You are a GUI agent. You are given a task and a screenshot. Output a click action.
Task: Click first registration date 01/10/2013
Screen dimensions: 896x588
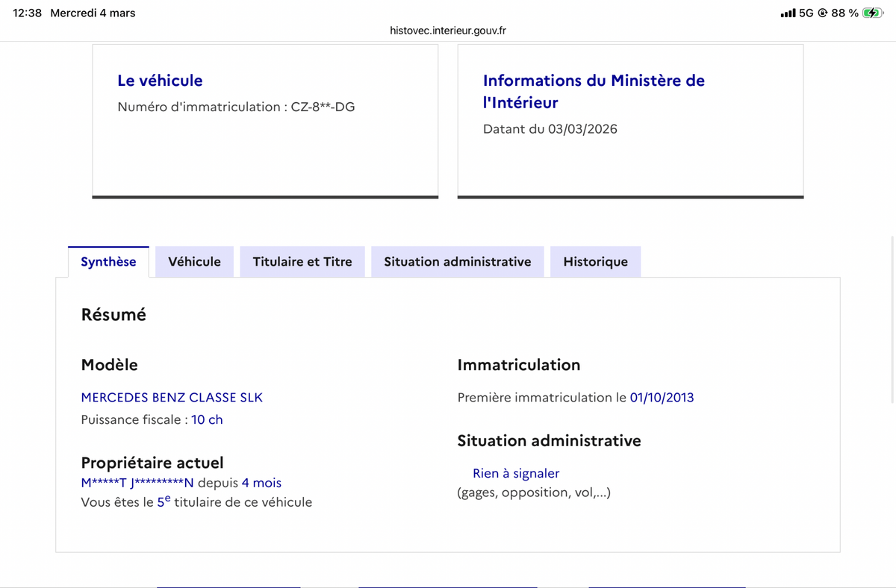662,398
